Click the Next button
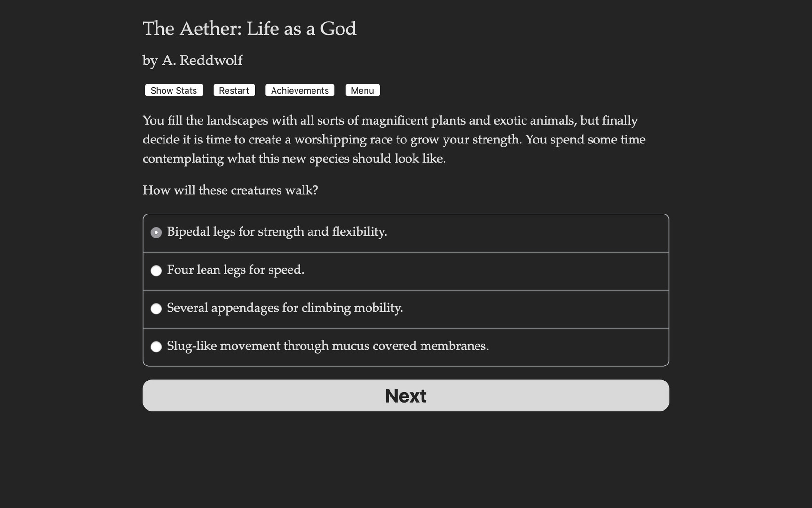 (x=405, y=395)
